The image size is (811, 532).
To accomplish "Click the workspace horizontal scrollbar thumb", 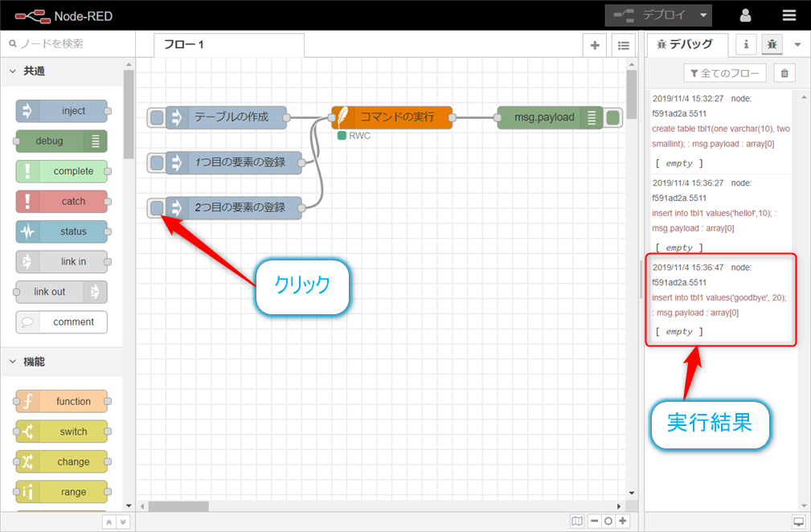I will click(178, 506).
